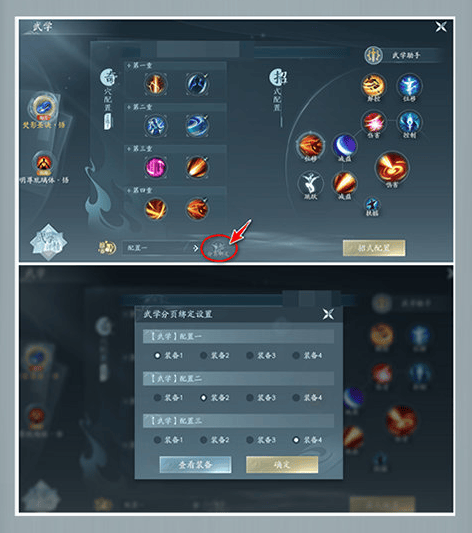Close the 武学分页绑定设置 dialog

point(328,314)
